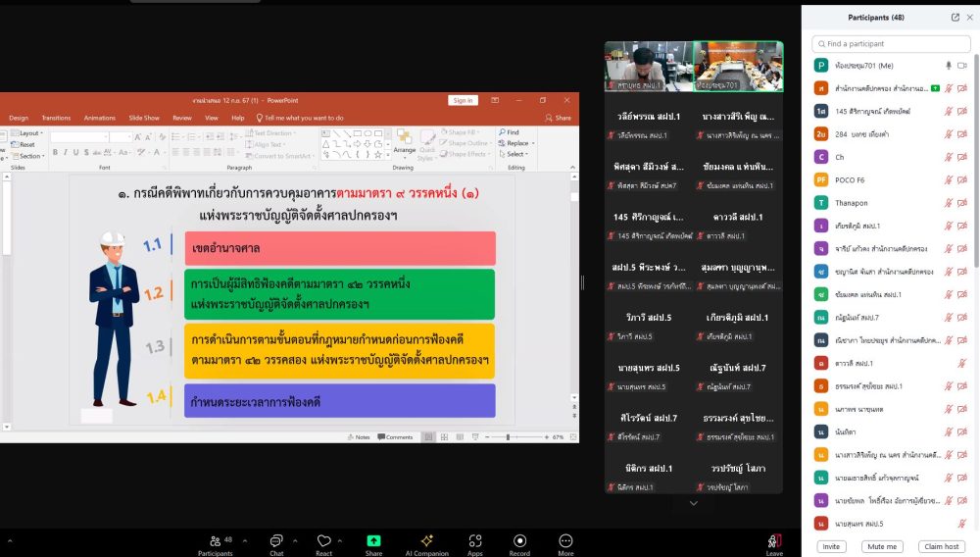Toggle the muted mic icon for POCO F6
This screenshot has width=980, height=557.
[949, 179]
